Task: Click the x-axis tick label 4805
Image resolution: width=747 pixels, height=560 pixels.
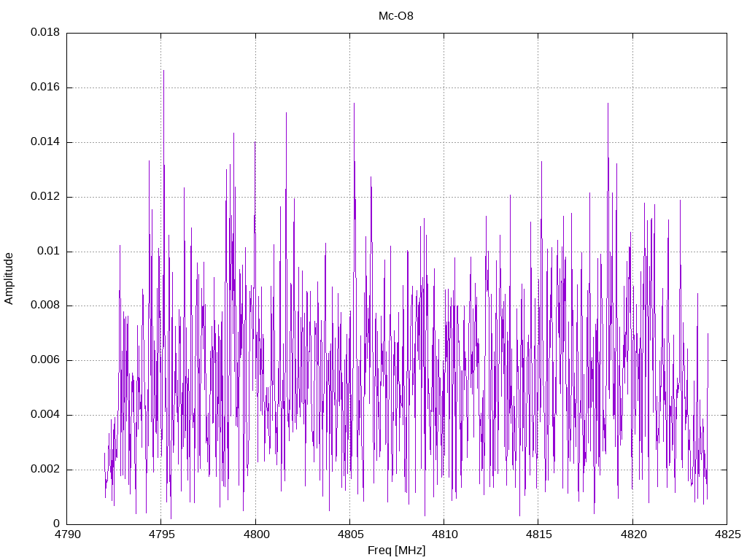Action: 350,534
